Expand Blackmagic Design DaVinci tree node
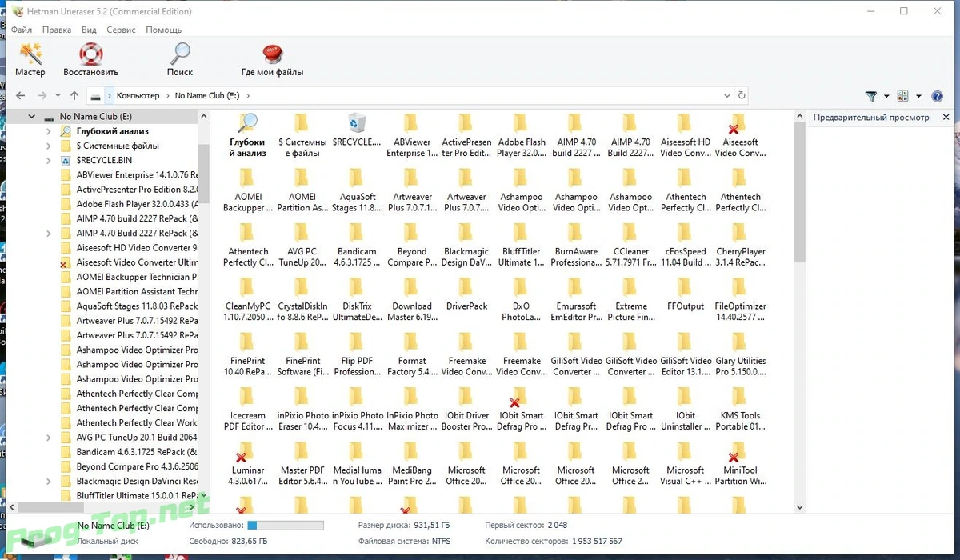This screenshot has height=560, width=960. pos(49,481)
